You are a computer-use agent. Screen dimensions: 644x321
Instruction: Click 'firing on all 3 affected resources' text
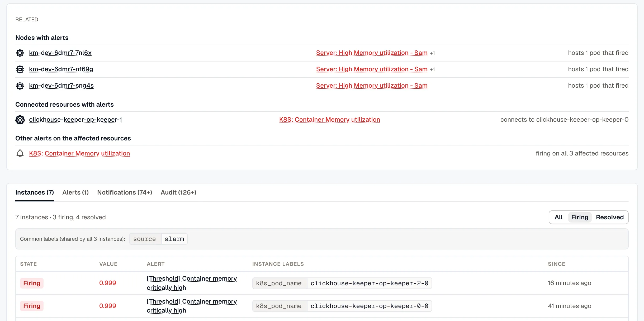(x=582, y=153)
